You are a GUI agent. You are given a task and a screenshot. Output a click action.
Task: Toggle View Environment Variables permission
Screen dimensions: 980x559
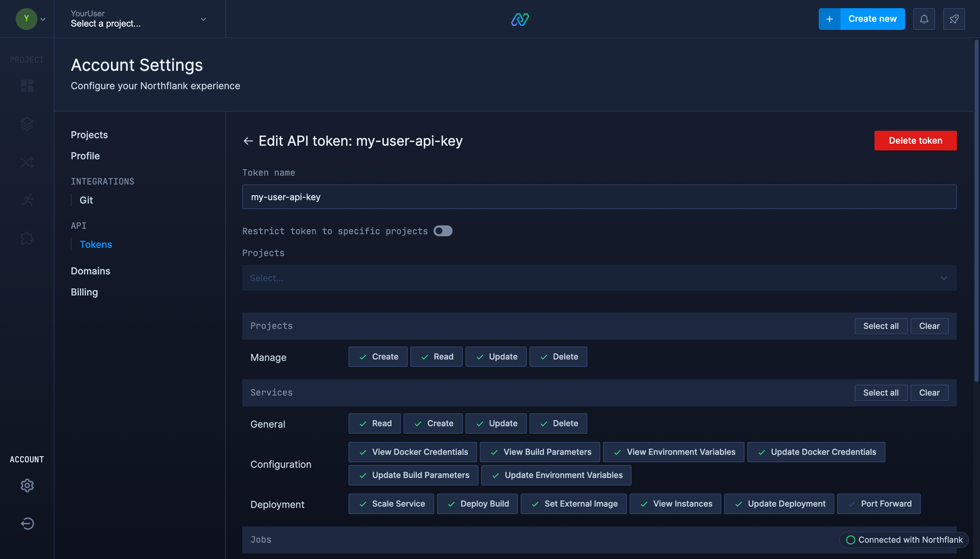tap(673, 452)
